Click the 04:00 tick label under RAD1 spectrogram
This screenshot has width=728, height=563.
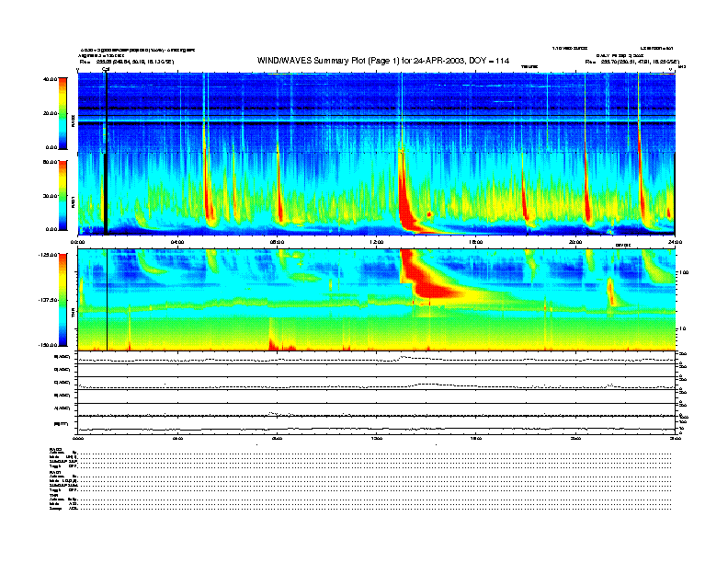(177, 242)
